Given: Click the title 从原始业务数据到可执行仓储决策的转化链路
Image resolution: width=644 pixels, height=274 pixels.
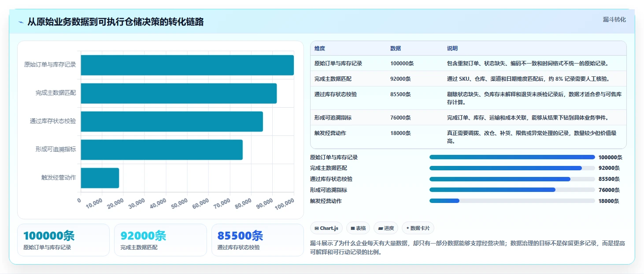Looking at the screenshot, I should [115, 22].
